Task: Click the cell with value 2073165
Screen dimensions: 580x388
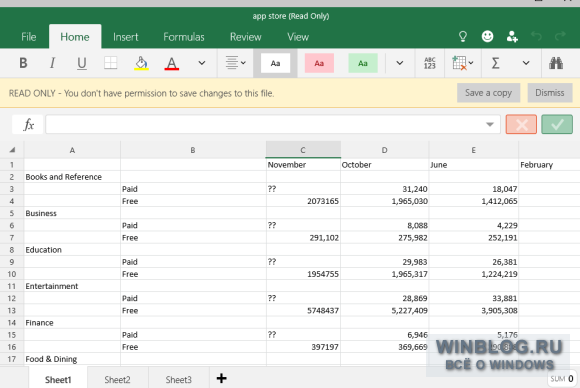Action: click(303, 201)
